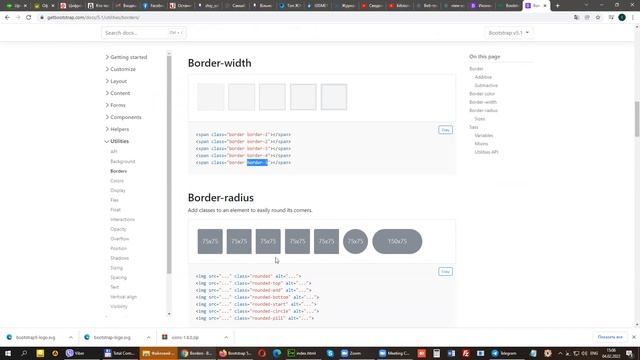
Task: Open the Bootstrap v5.1 version dropdown
Action: 509,33
